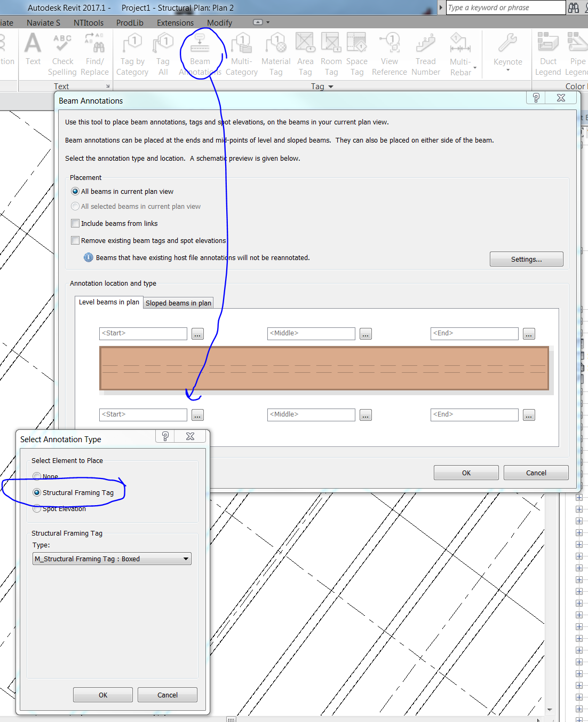Select the Material Tag tool

click(276, 53)
